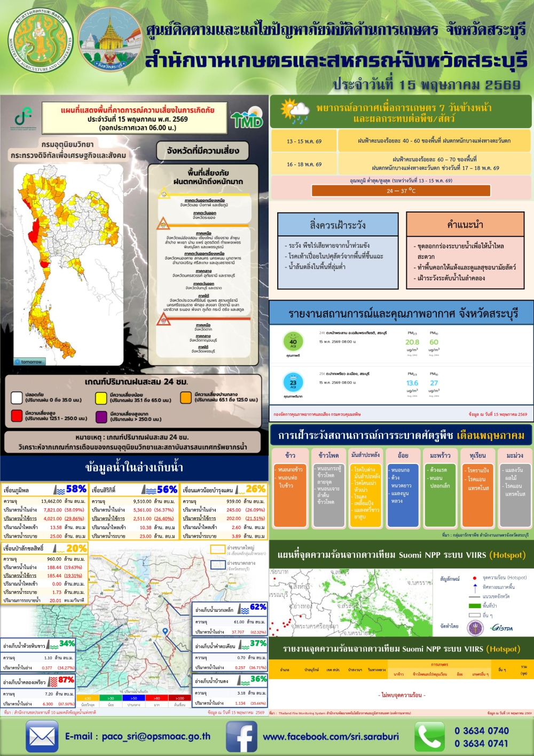Click the TMD logo
Viewport: 534px width, 756px height.
[x=247, y=117]
